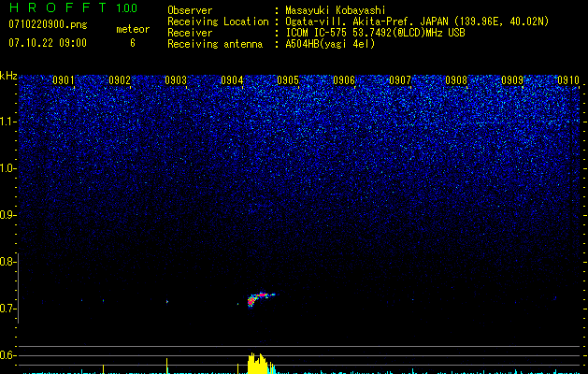Click the 0906 time marker

pos(344,80)
